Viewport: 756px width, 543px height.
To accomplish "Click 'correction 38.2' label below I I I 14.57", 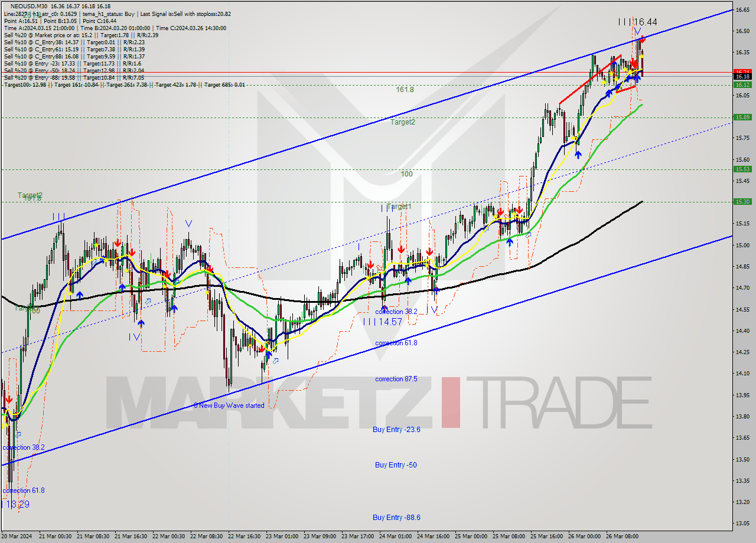I will click(x=396, y=312).
